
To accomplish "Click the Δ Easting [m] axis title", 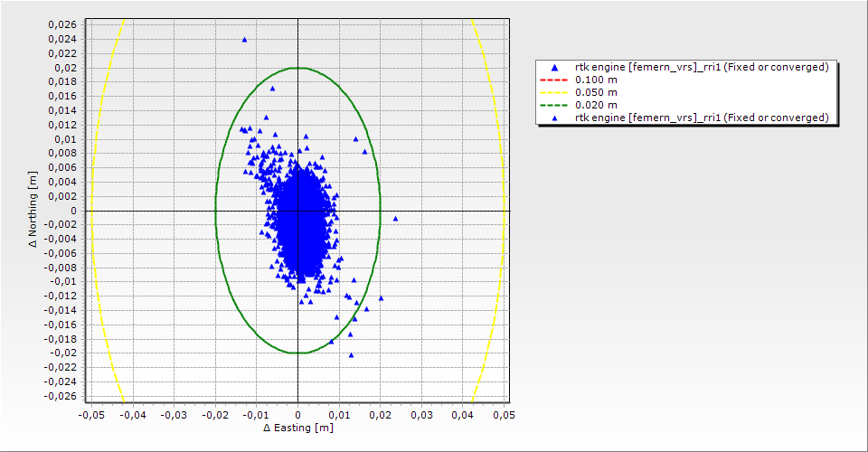I will click(297, 428).
